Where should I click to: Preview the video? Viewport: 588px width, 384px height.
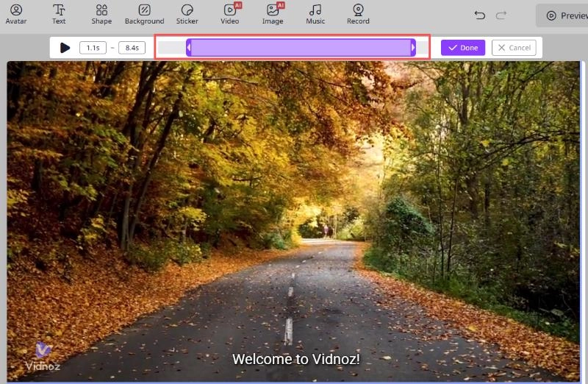pos(562,15)
